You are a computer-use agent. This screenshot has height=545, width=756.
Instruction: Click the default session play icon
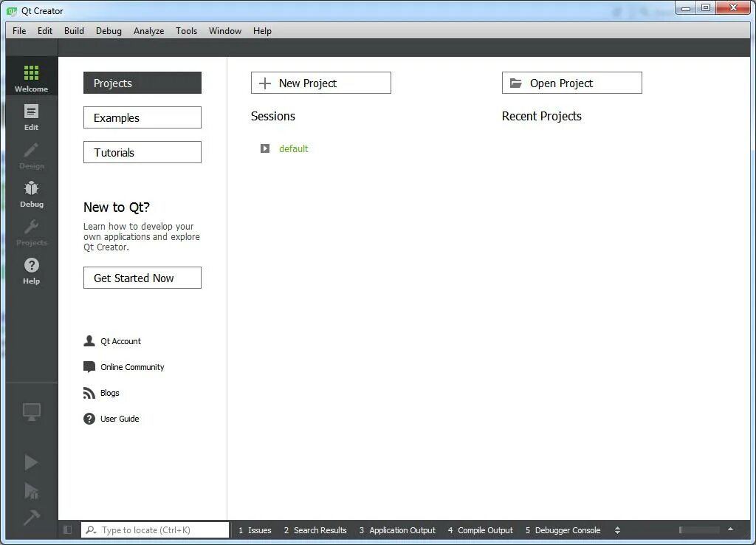click(x=265, y=148)
